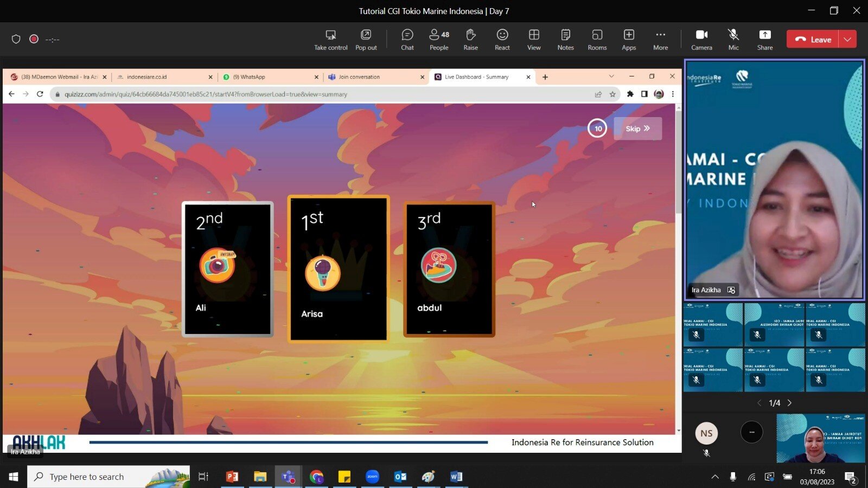Open the Chat panel in Teams

click(407, 40)
